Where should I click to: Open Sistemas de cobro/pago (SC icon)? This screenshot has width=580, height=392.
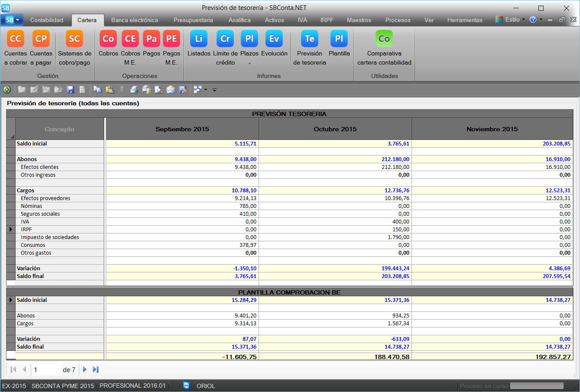pyautogui.click(x=75, y=39)
